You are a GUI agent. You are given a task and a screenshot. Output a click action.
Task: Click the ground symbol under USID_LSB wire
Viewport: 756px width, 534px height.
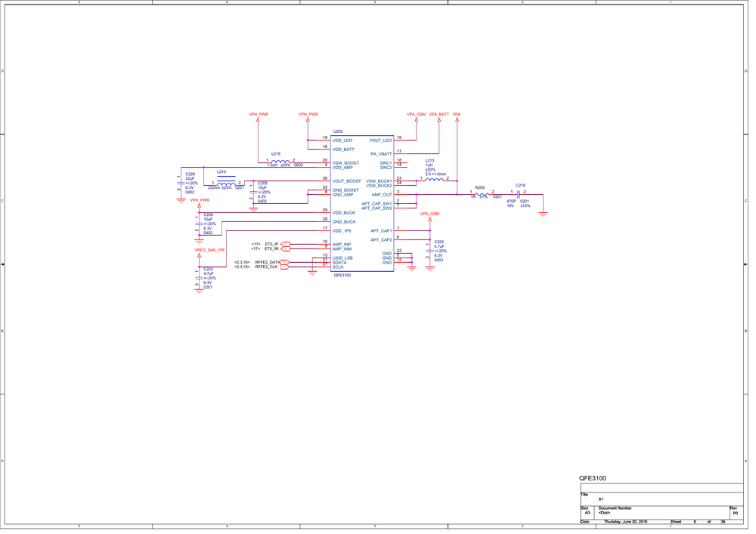pyautogui.click(x=312, y=273)
